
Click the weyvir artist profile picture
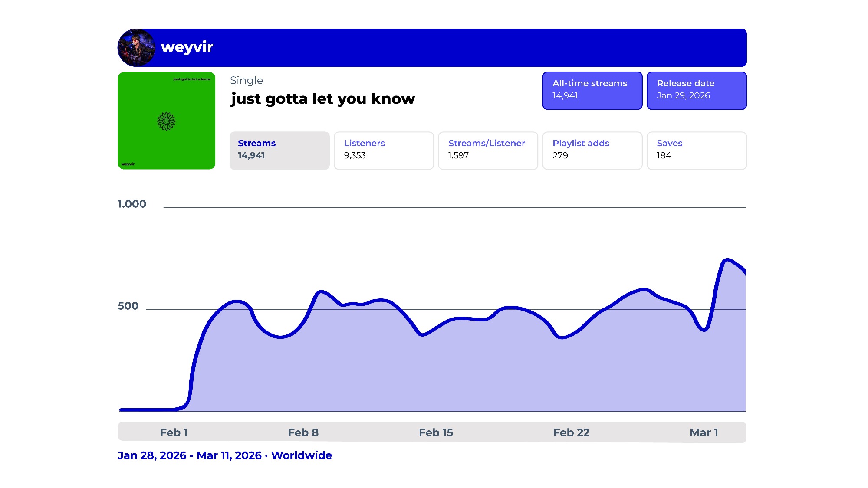coord(136,48)
